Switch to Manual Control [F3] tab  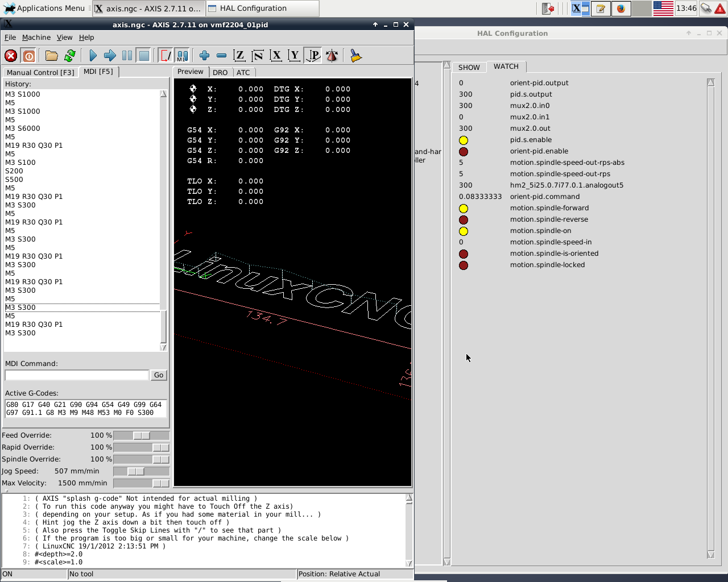coord(40,72)
